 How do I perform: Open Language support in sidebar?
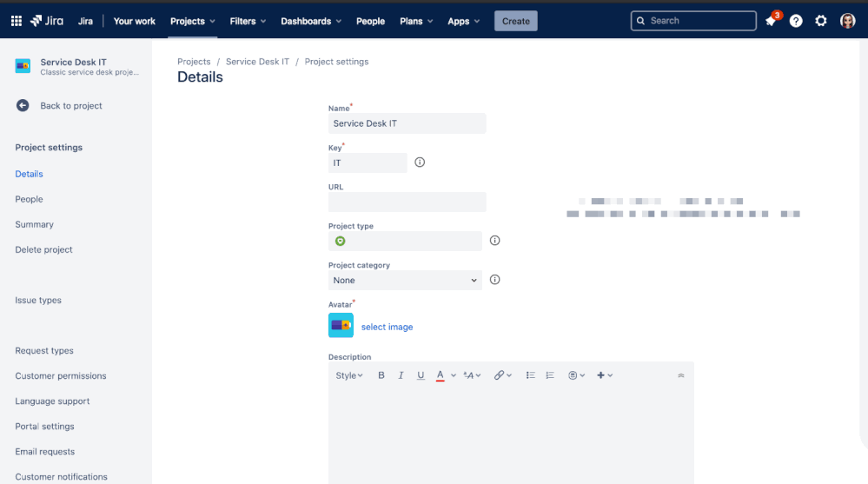tap(52, 401)
